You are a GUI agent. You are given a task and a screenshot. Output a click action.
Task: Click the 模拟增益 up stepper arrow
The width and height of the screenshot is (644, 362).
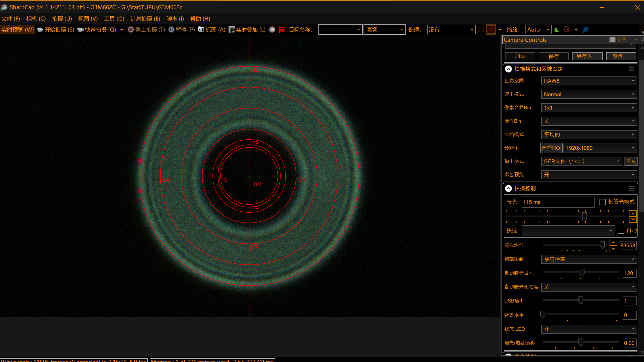point(613,242)
